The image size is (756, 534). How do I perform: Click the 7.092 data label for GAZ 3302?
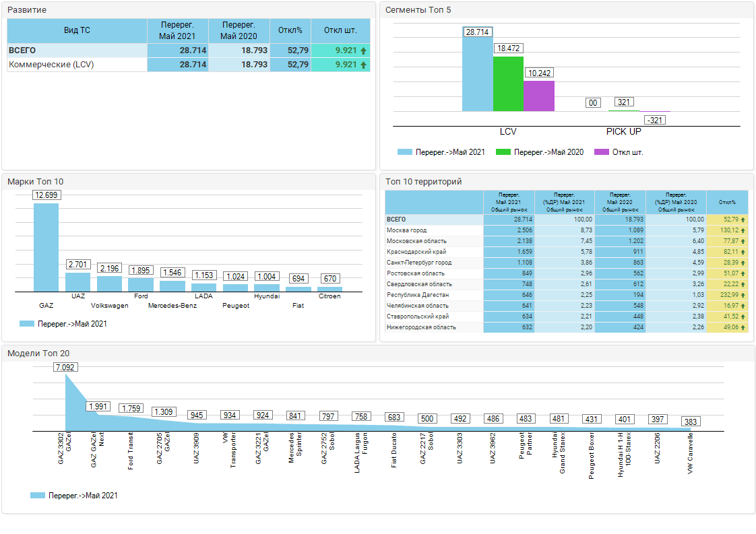[65, 368]
